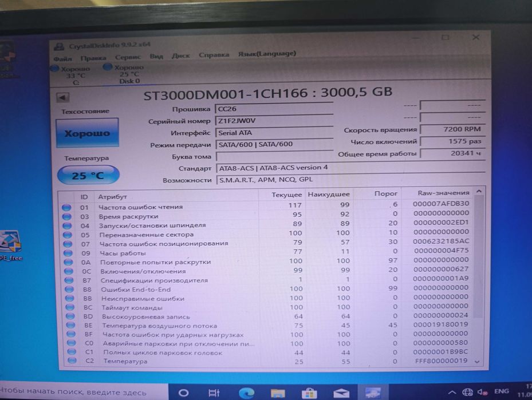The width and height of the screenshot is (532, 400).
Task: Select Температура воздушного потока attribute text
Action: pyautogui.click(x=159, y=326)
